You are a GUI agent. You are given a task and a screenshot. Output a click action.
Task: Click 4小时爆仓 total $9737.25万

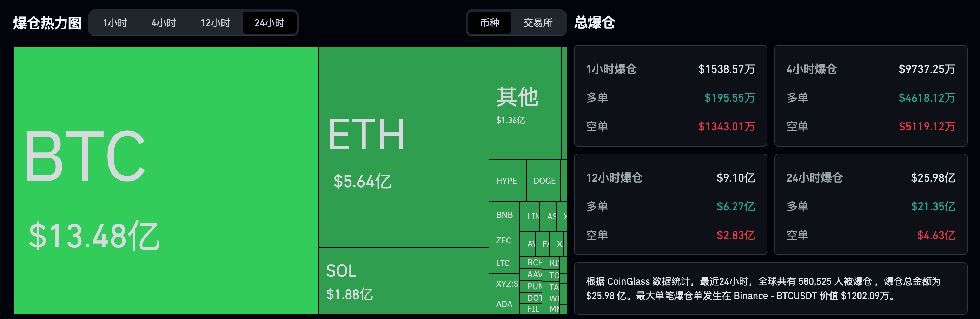(x=927, y=69)
